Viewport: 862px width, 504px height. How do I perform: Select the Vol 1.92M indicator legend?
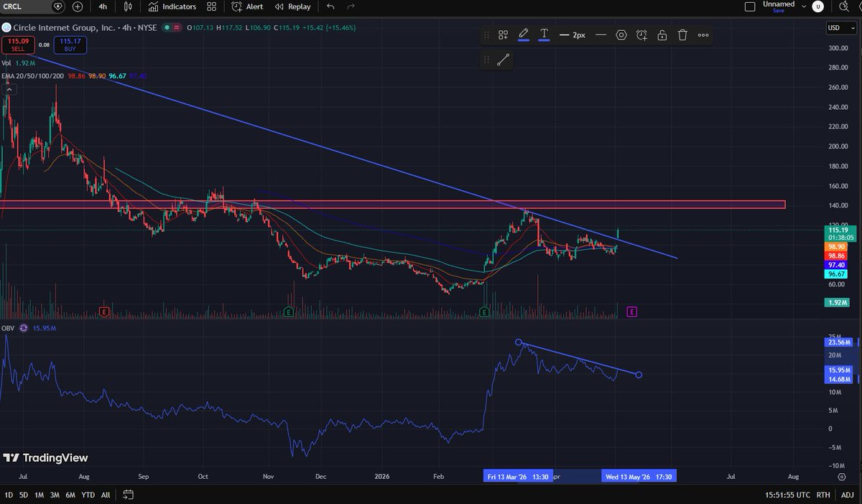tap(19, 63)
